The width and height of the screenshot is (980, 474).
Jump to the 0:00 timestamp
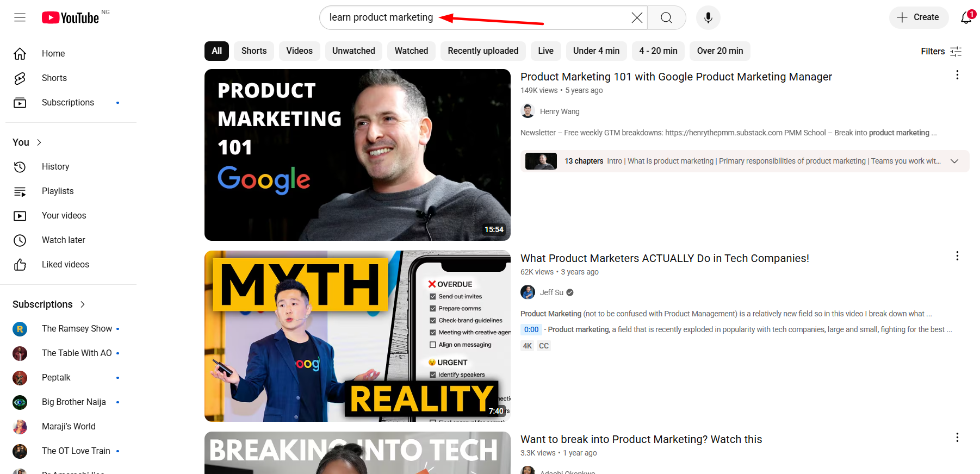tap(531, 329)
